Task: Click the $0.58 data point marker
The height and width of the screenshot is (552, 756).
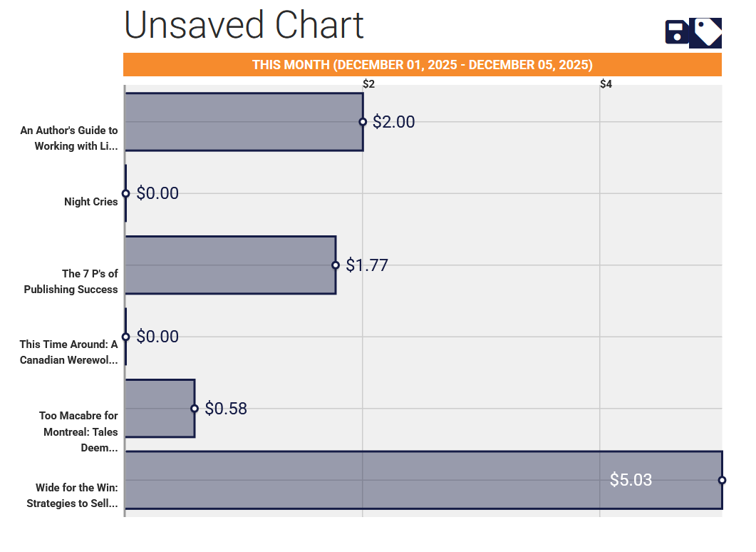Action: pyautogui.click(x=195, y=408)
